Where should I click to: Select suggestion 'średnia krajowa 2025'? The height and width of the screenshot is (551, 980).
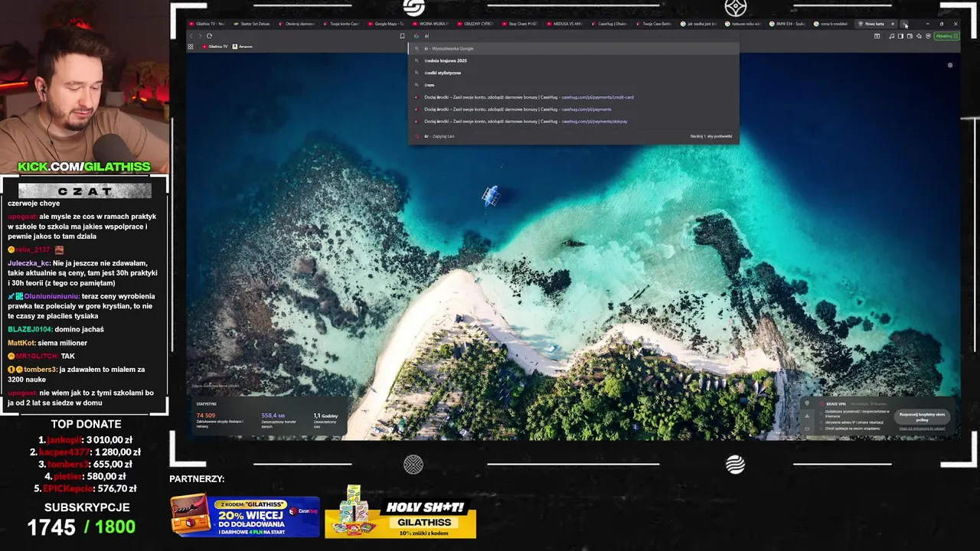coord(573,60)
